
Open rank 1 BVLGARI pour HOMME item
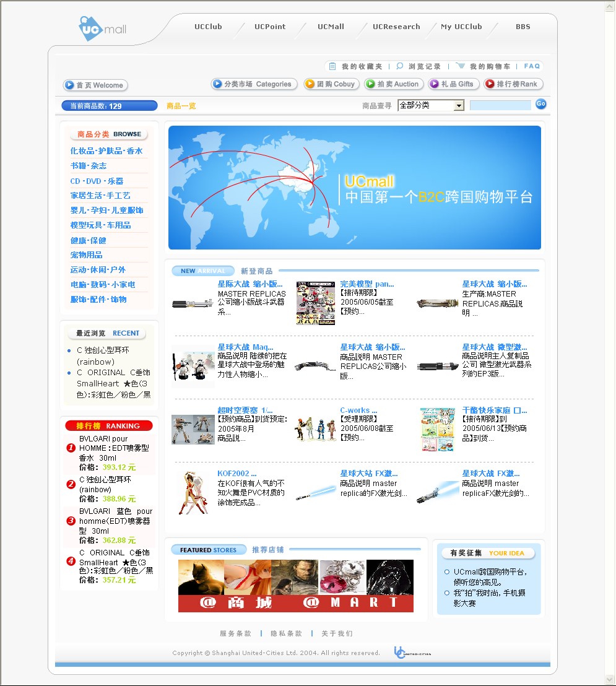pos(114,448)
